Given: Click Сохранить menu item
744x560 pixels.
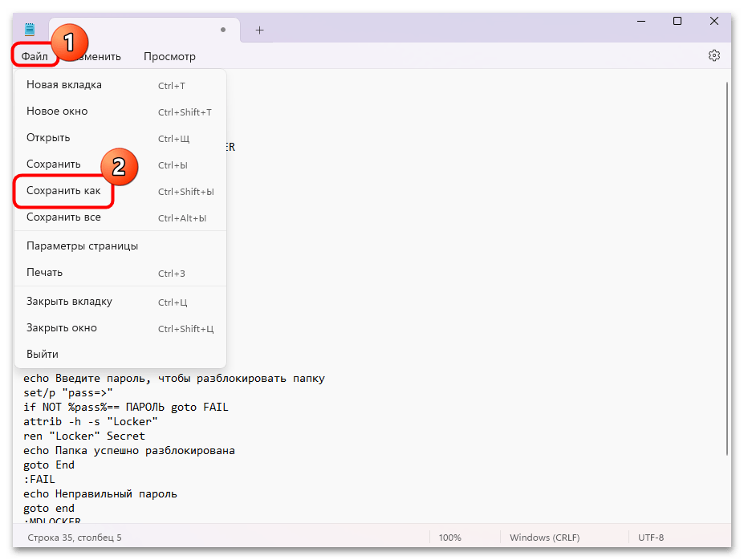Looking at the screenshot, I should tap(54, 164).
